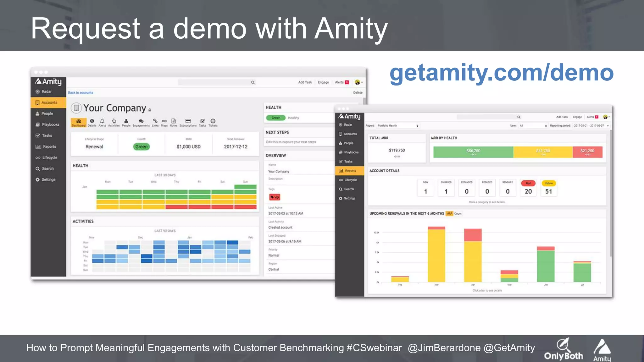Click the red $21,250 MRR segment
The image size is (644, 362).
(x=587, y=152)
